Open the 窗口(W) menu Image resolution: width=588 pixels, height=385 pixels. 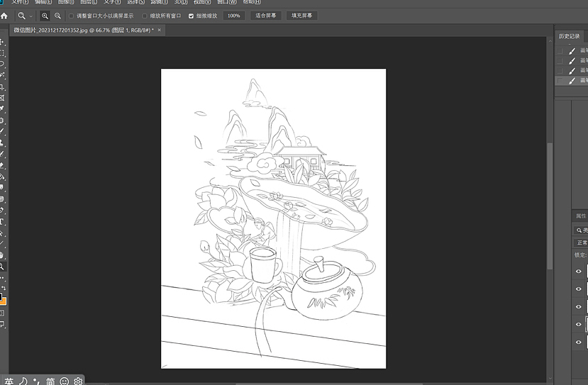click(x=227, y=2)
